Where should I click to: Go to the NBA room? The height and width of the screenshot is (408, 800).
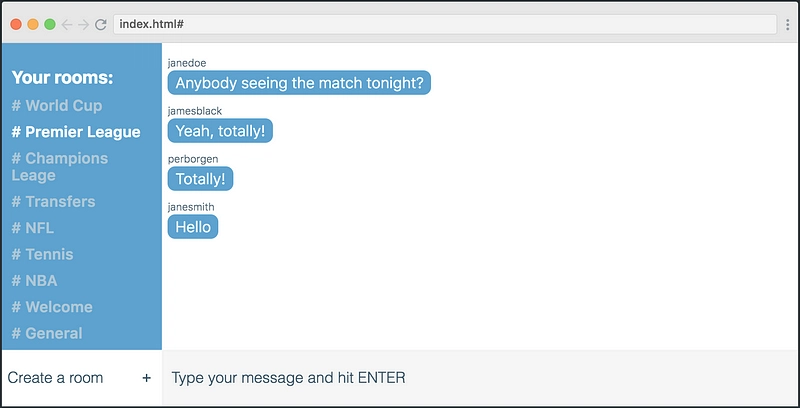click(34, 281)
